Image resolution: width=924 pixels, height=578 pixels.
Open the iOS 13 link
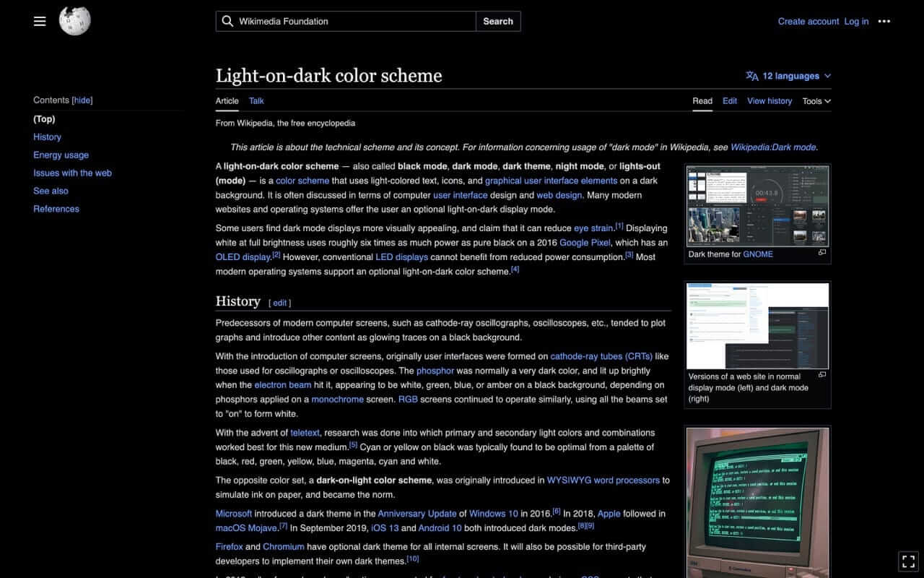[x=385, y=528]
